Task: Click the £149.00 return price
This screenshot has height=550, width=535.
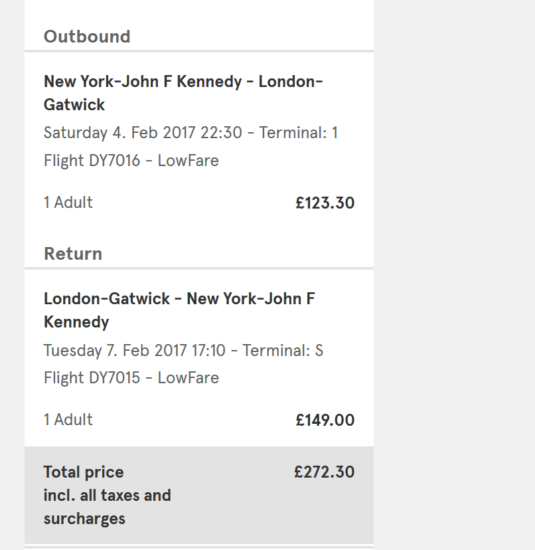Action: point(325,420)
